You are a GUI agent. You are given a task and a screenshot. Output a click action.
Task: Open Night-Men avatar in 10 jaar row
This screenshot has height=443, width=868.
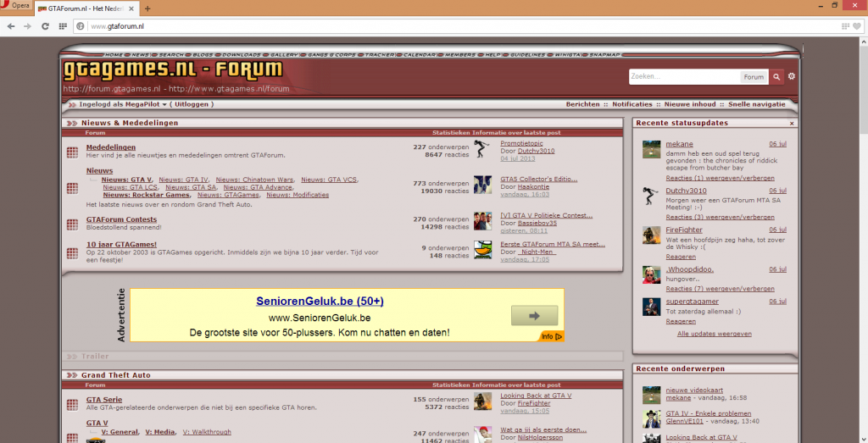[x=482, y=249]
